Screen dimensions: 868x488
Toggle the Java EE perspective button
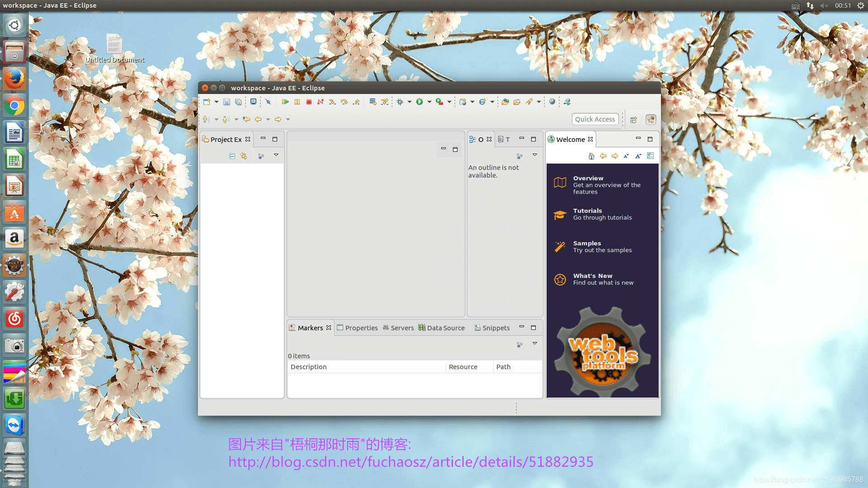651,119
